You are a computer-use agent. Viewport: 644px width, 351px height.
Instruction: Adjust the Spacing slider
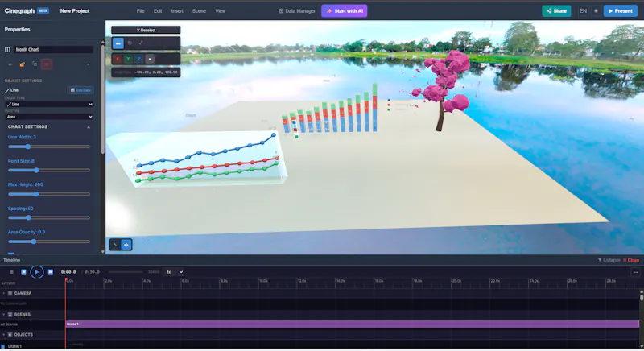(49, 217)
